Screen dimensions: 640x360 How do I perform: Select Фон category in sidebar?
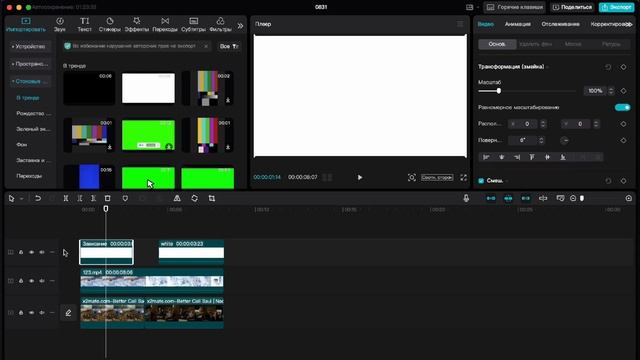coord(22,144)
